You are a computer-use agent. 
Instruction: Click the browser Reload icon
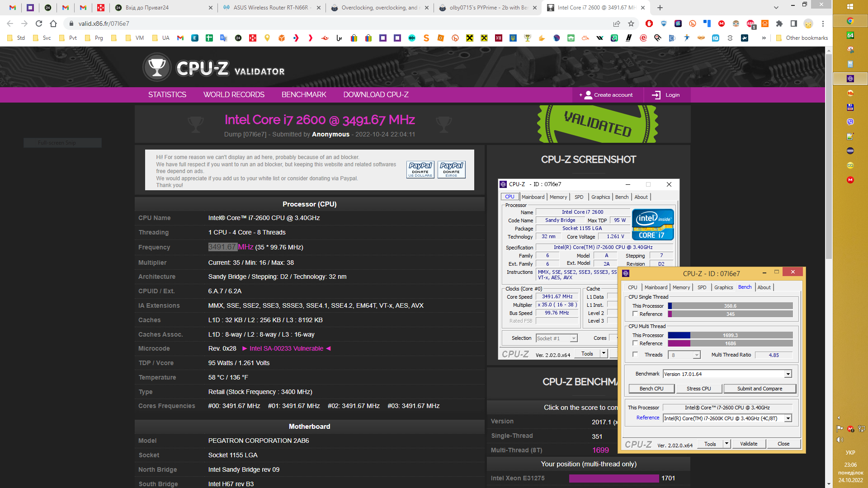(x=39, y=23)
